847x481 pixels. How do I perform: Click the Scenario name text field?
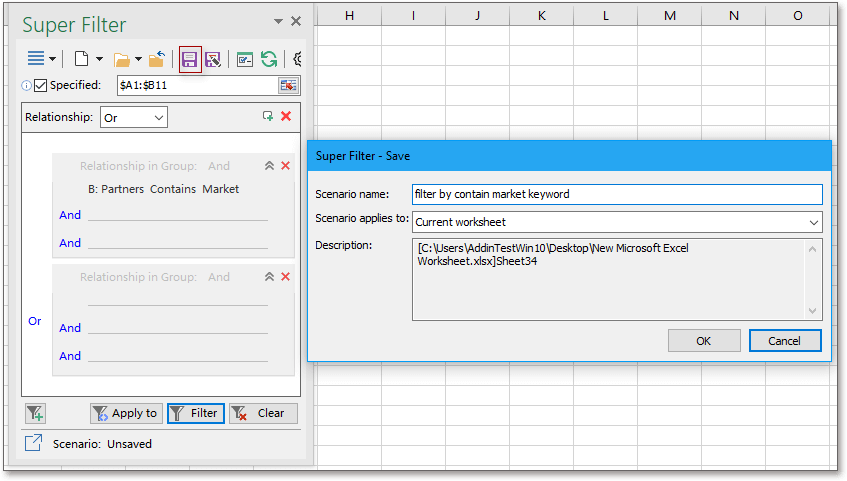coord(616,194)
